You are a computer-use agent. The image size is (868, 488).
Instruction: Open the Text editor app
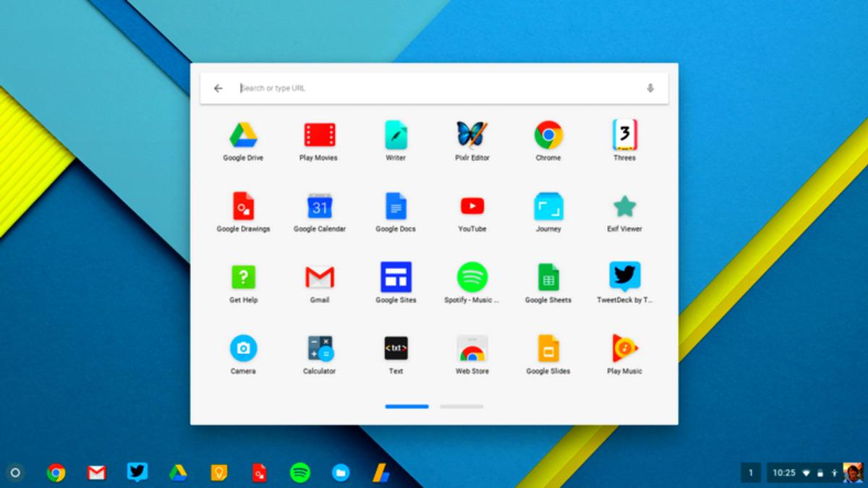point(396,348)
